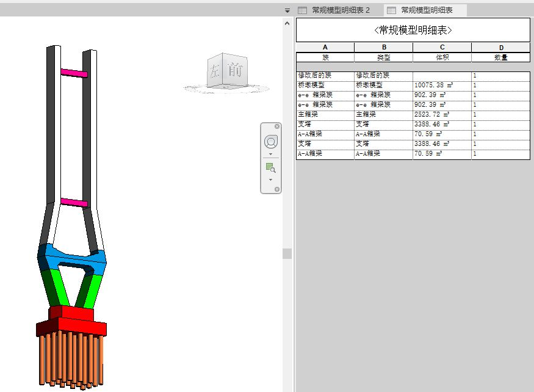Select the blue main box girder in the model

(73, 260)
